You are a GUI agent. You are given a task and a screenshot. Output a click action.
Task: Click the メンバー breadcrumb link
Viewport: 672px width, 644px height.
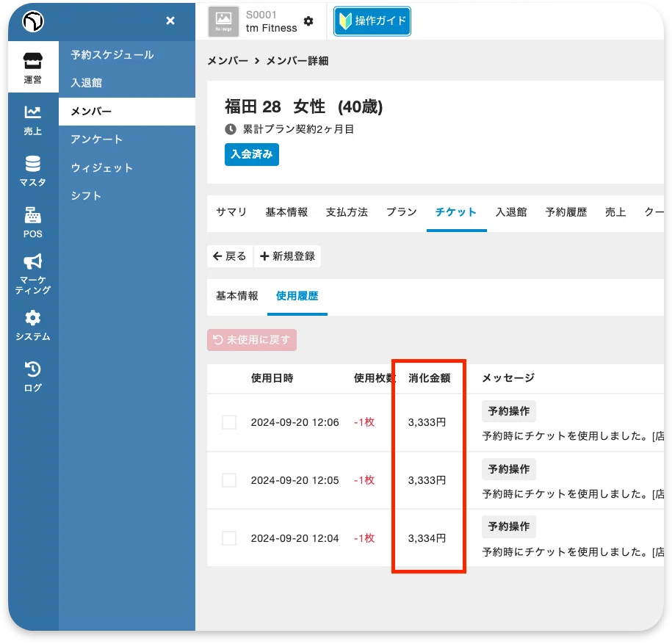[228, 61]
